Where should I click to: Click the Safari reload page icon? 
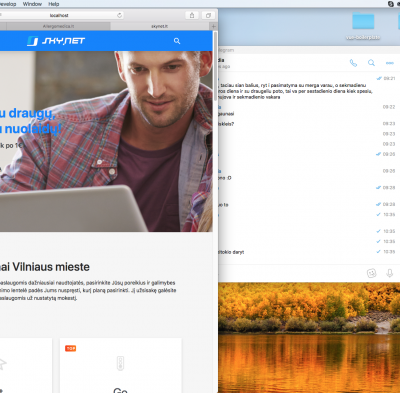click(x=119, y=15)
